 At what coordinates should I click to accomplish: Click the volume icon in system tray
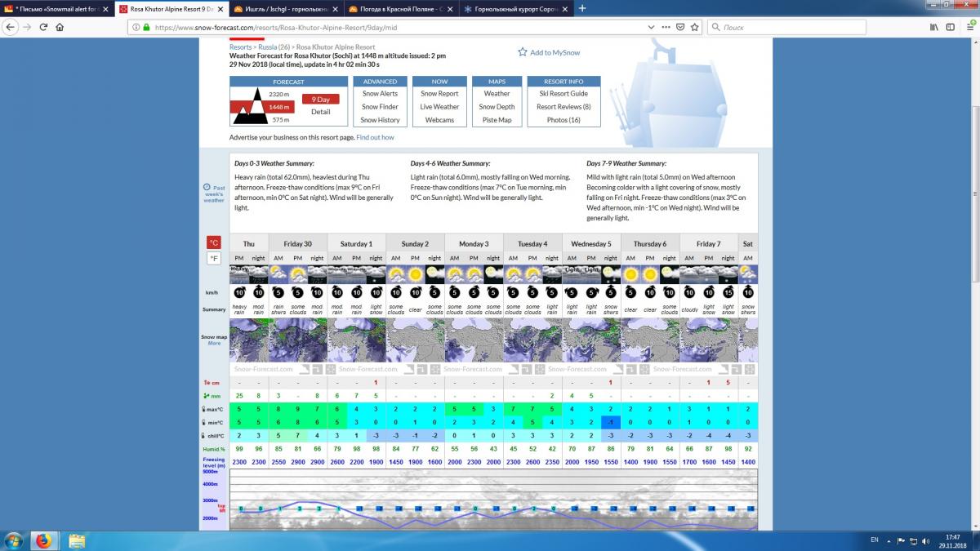925,540
